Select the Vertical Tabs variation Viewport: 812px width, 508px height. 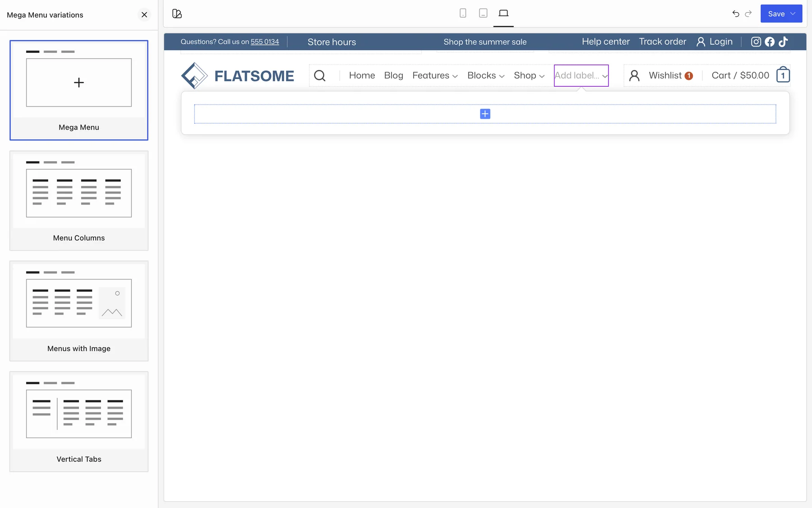pyautogui.click(x=79, y=422)
